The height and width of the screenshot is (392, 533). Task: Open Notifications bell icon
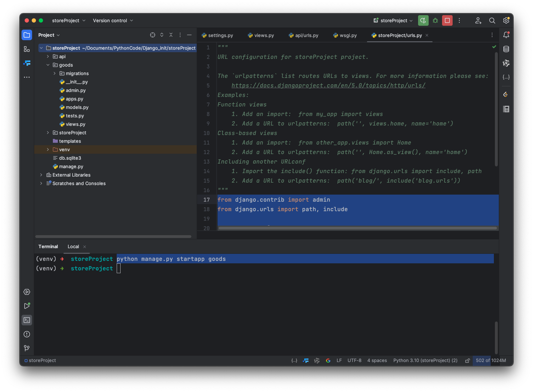click(506, 35)
